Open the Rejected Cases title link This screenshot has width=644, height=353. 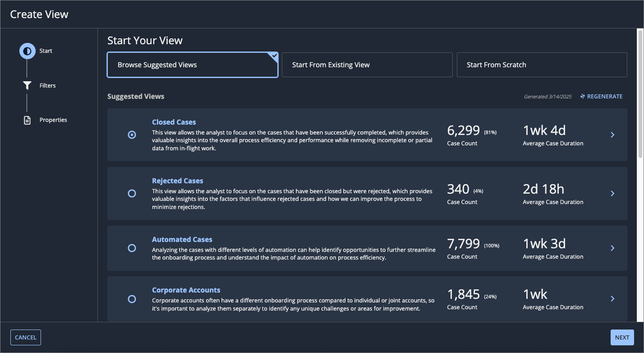[x=178, y=181]
